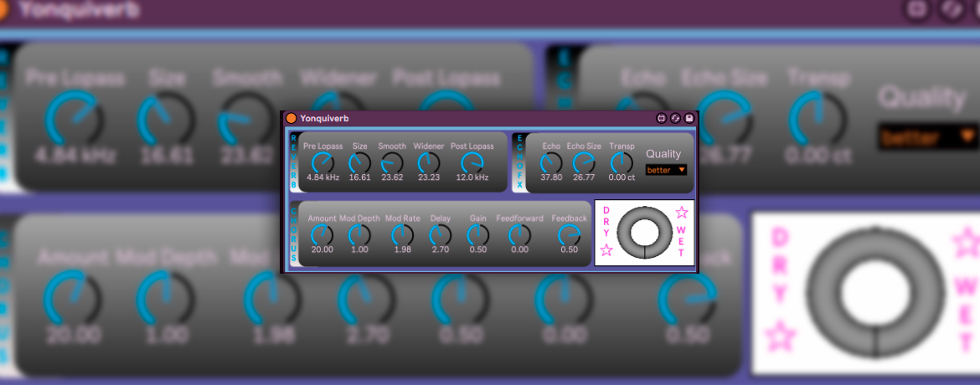The width and height of the screenshot is (980, 385).
Task: Click the save preset disk icon
Action: pos(689,119)
